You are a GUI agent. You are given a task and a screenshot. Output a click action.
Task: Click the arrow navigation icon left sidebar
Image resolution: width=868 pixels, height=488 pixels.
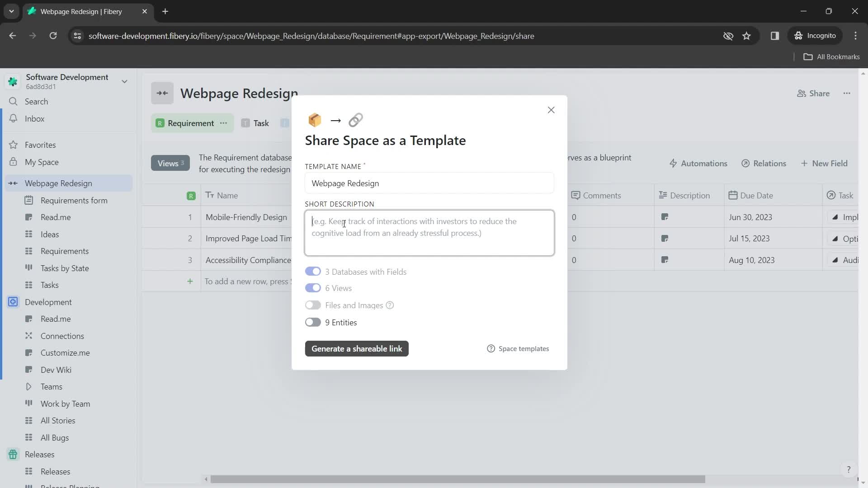click(13, 183)
